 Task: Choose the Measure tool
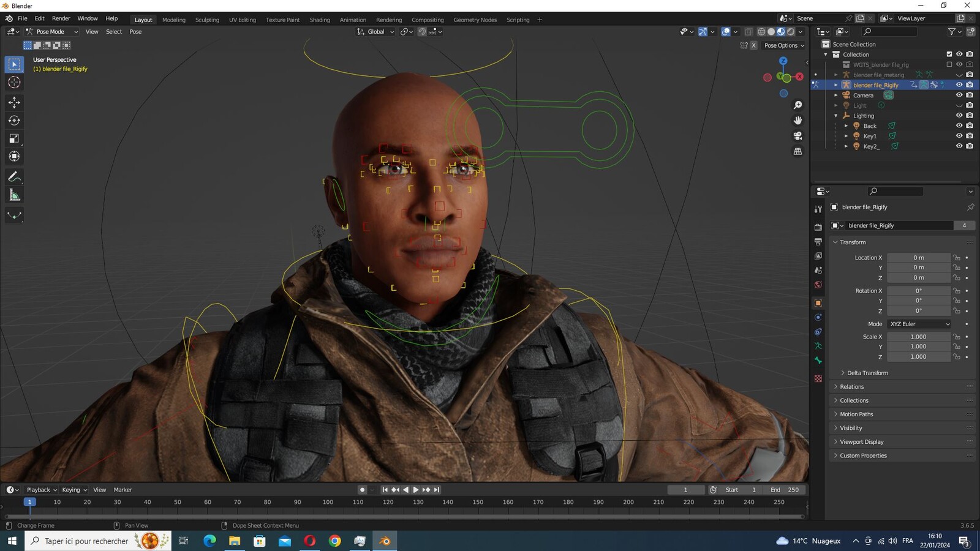tap(14, 195)
